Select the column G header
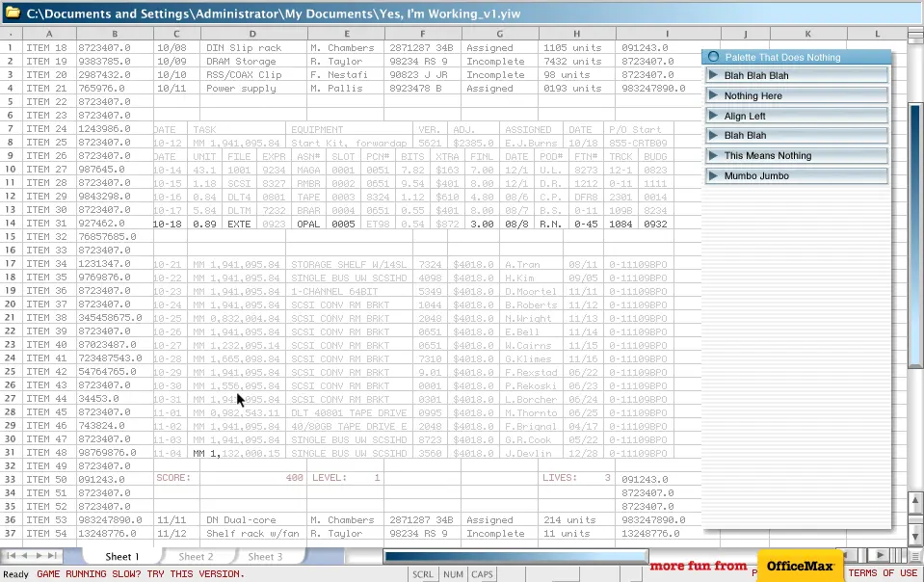This screenshot has width=924, height=582. coord(500,34)
